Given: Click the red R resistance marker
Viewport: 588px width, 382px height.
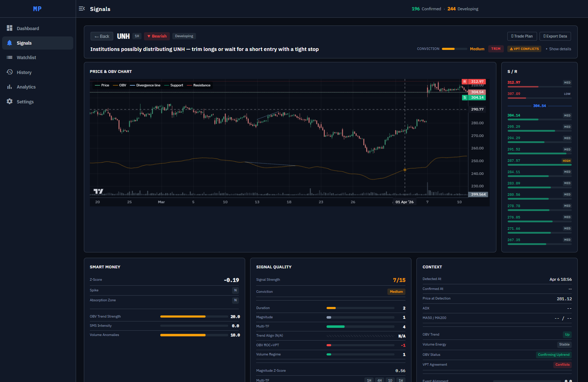Looking at the screenshot, I should (x=465, y=82).
